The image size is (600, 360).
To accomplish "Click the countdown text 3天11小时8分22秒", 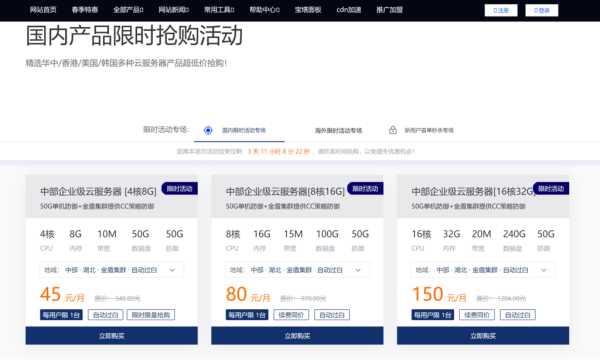I will pyautogui.click(x=279, y=151).
